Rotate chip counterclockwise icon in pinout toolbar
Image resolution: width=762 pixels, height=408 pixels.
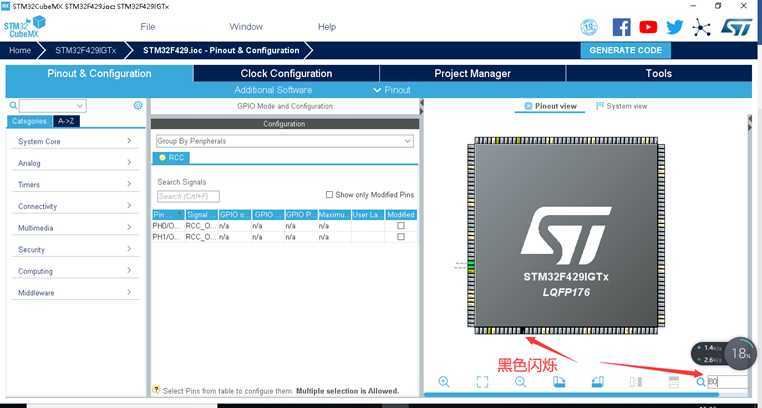tap(597, 382)
